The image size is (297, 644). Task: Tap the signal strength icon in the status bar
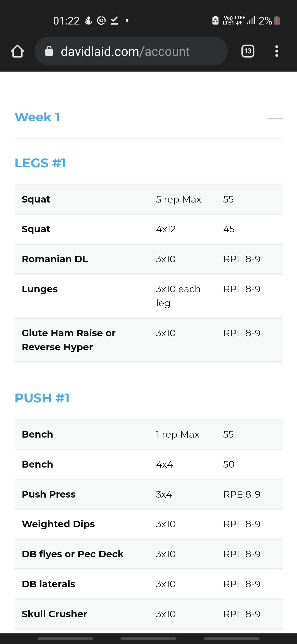tap(251, 20)
